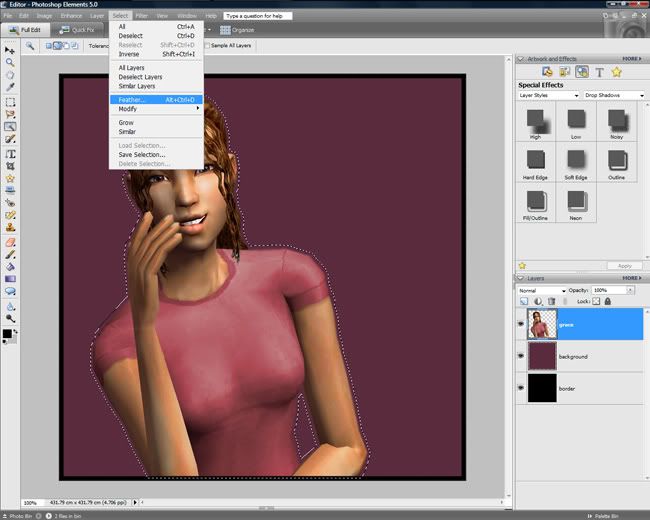Image resolution: width=650 pixels, height=520 pixels.
Task: Open the Opacity slider dropdown
Action: tap(630, 290)
